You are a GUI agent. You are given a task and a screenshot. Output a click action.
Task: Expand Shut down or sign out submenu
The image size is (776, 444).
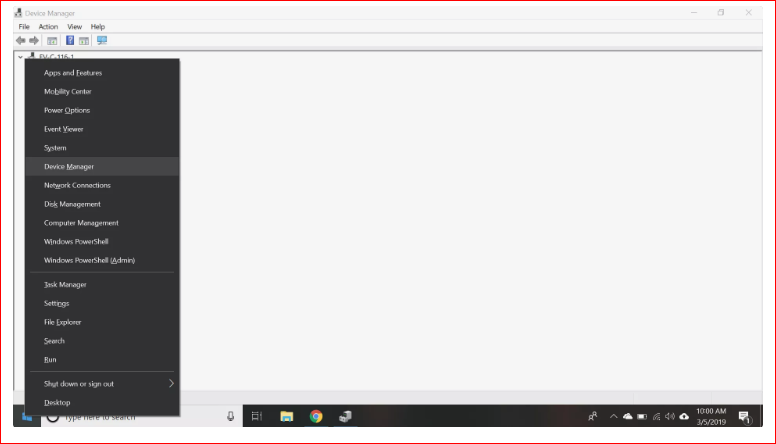(x=102, y=384)
